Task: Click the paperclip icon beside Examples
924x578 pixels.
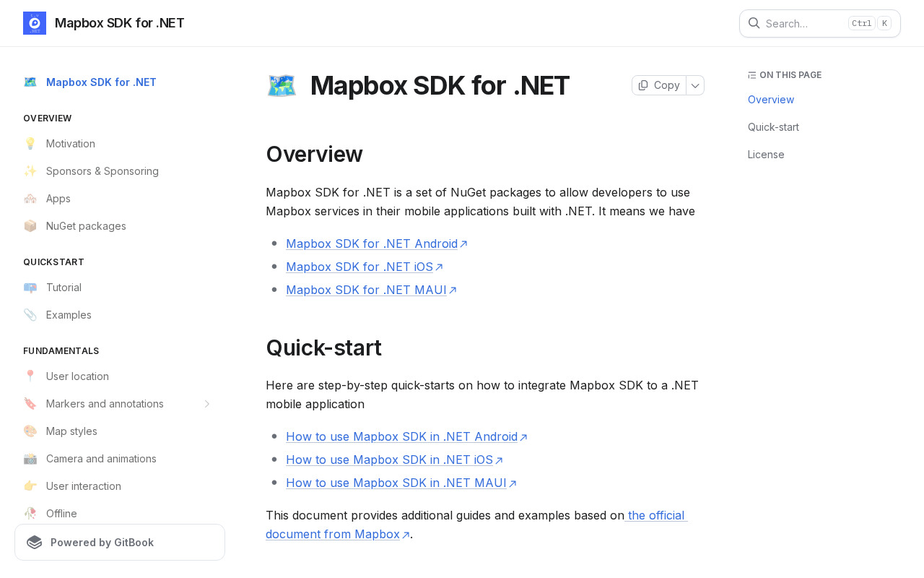Action: pyautogui.click(x=30, y=315)
